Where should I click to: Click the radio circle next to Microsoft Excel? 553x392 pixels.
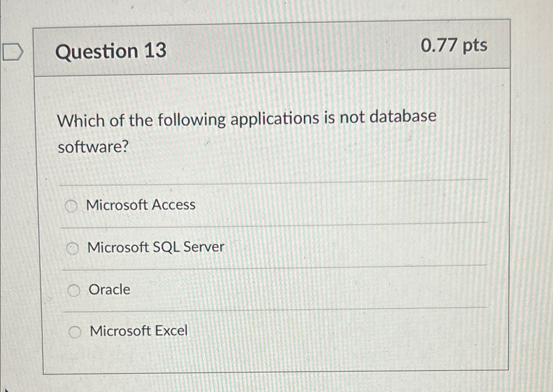pos(76,332)
